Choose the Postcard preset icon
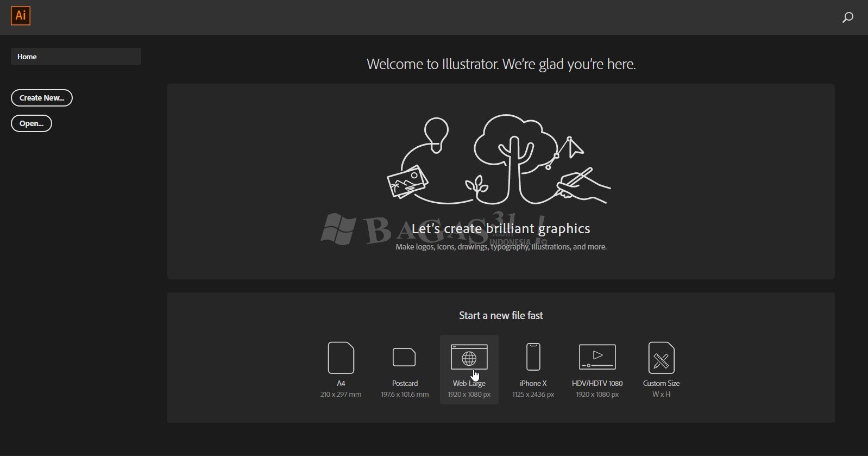This screenshot has width=868, height=456. pyautogui.click(x=405, y=358)
